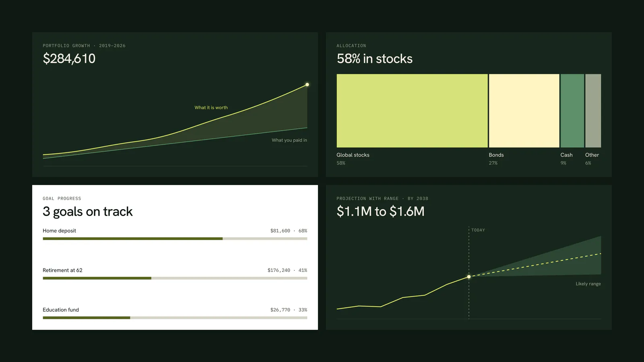Click the 'PROJECTION WITH RANGE · BY 2038' label
The height and width of the screenshot is (362, 644).
[382, 199]
